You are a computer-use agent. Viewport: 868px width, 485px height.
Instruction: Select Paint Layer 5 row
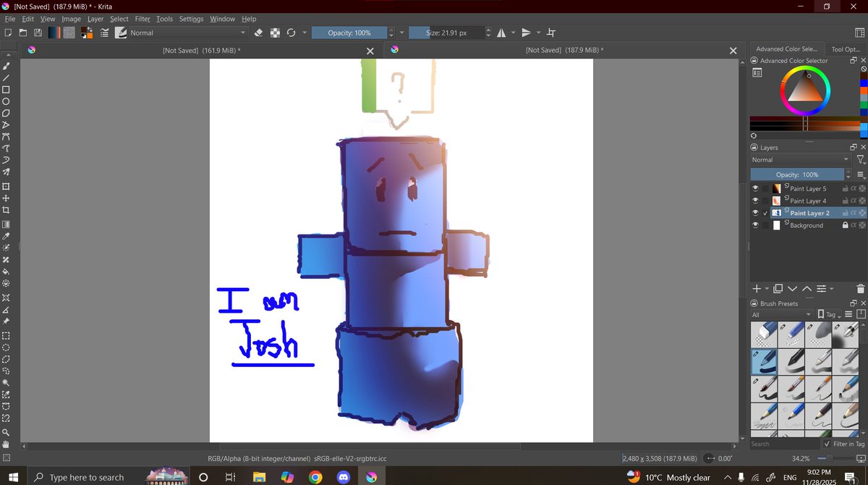(x=808, y=189)
